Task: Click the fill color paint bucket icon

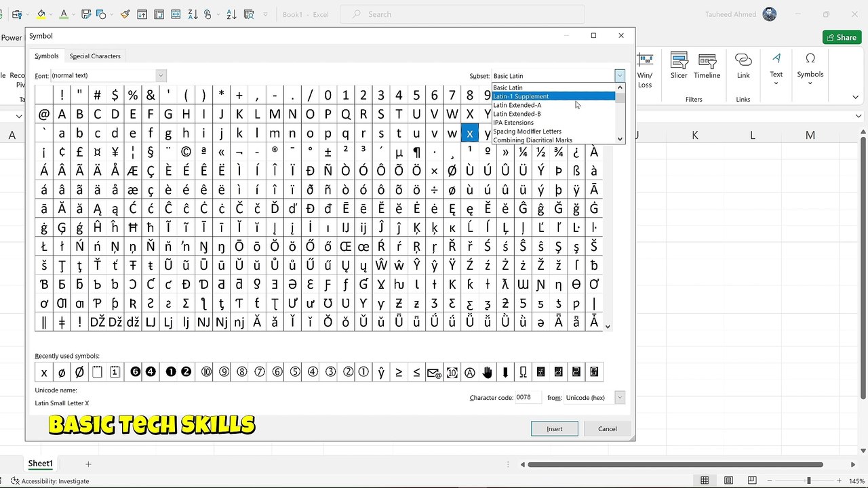Action: tap(41, 14)
